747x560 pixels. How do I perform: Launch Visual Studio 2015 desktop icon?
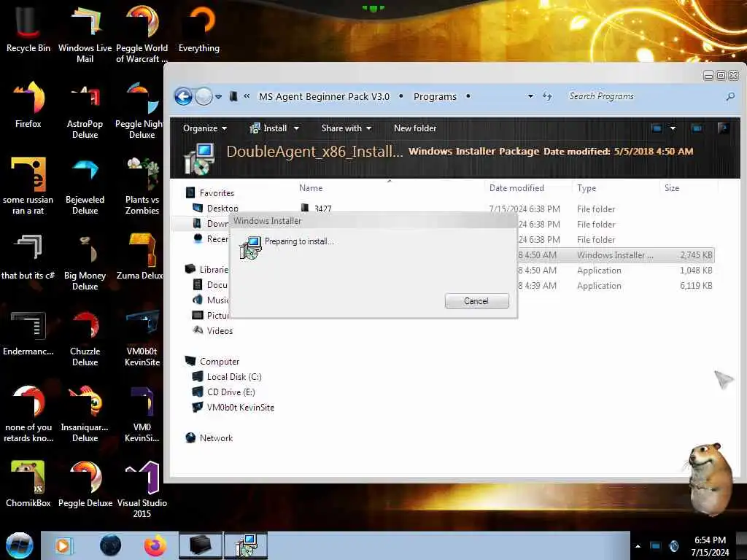[142, 489]
